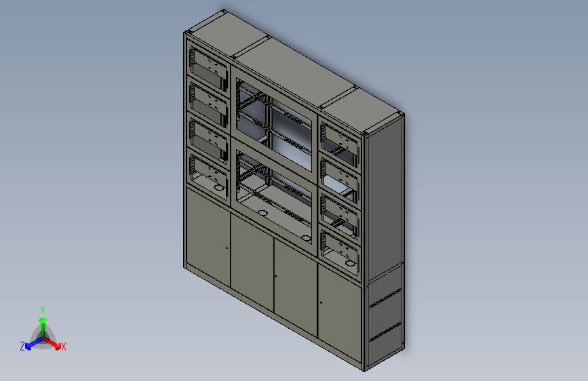Click the red X axis arrow of triad

click(x=52, y=343)
